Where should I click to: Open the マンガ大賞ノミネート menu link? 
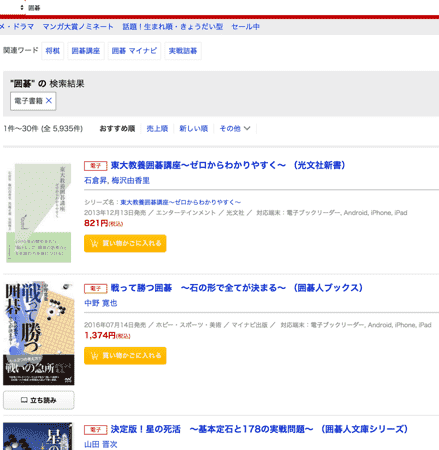tap(78, 27)
